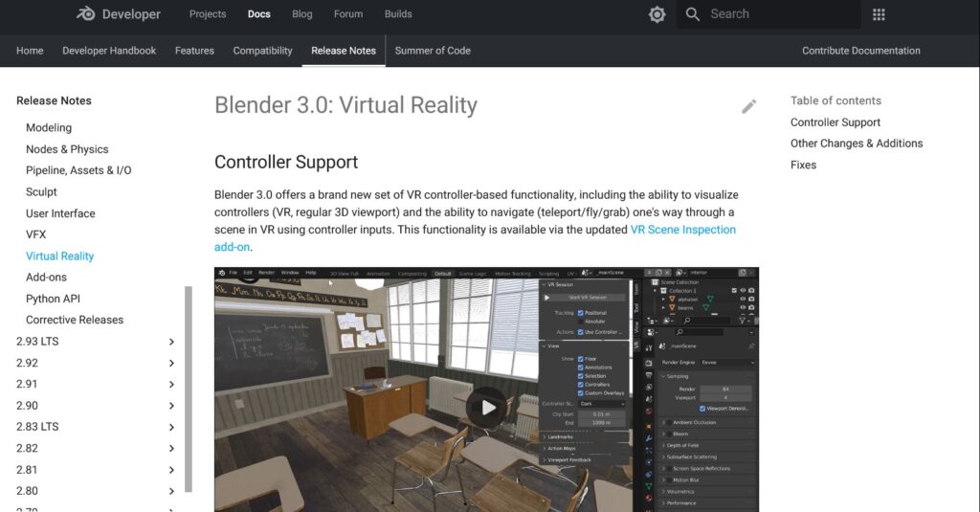This screenshot has width=980, height=512.
Task: Switch to the Features tab
Action: [194, 51]
